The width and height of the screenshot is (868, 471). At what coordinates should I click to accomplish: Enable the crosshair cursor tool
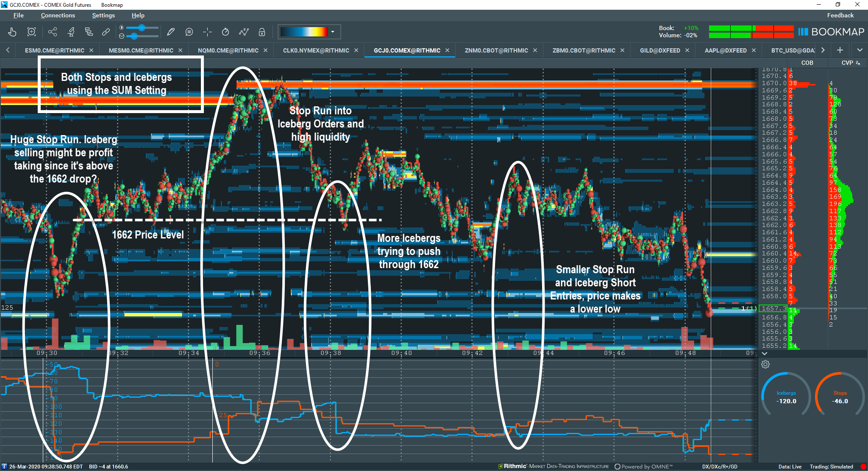[207, 32]
